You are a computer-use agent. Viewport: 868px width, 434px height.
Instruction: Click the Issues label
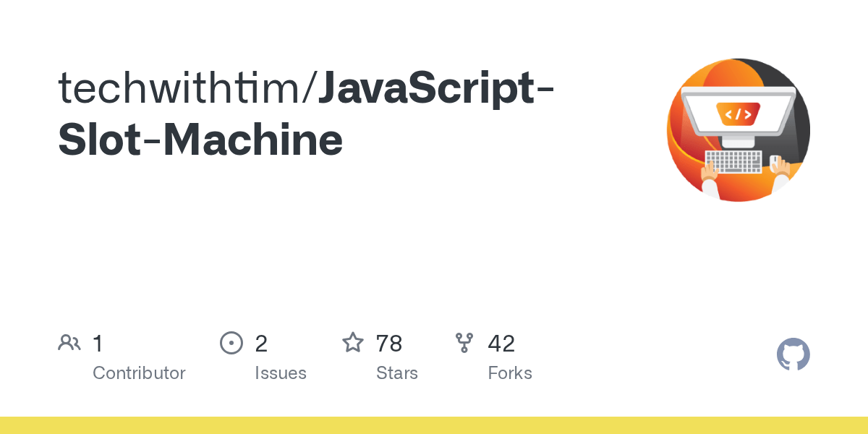coord(281,373)
